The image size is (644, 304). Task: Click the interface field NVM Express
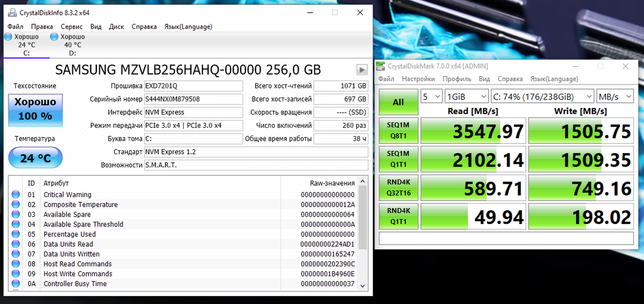[194, 112]
